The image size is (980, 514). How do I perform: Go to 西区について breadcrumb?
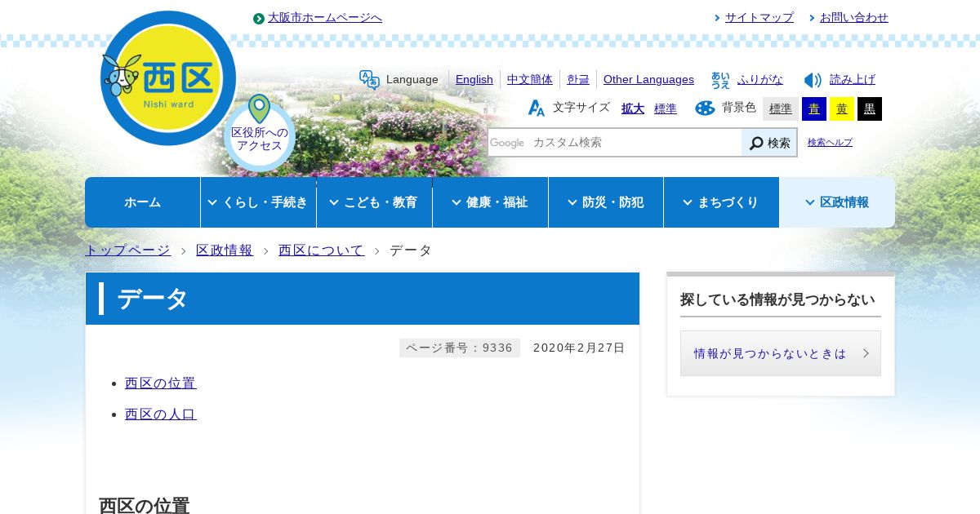322,250
